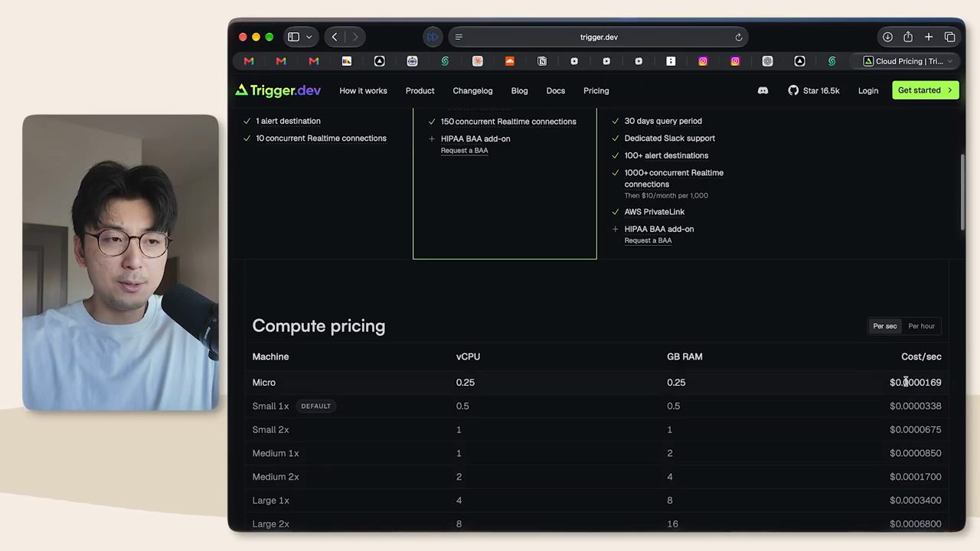The width and height of the screenshot is (980, 551).
Task: Click the Micro machine row label
Action: [264, 383]
